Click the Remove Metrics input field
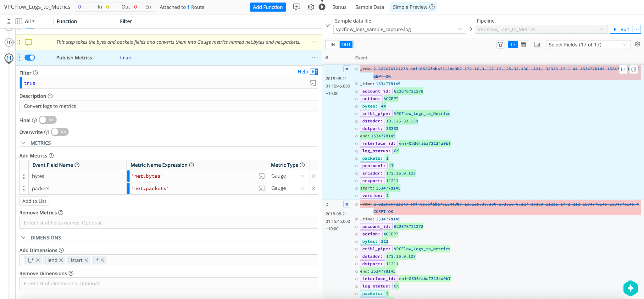644x299 pixels. tap(169, 223)
